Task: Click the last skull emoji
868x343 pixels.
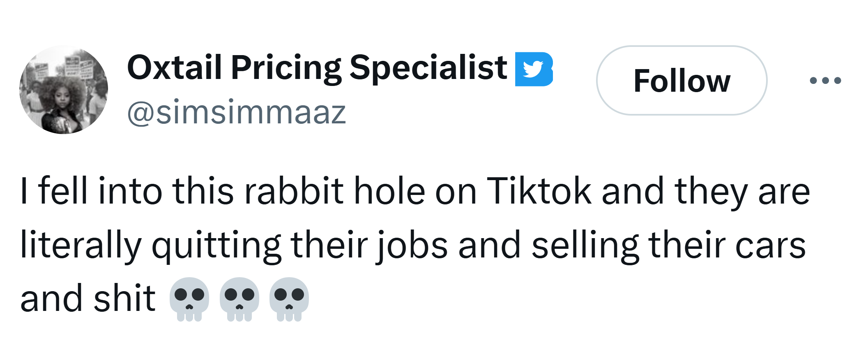Action: pyautogui.click(x=289, y=299)
